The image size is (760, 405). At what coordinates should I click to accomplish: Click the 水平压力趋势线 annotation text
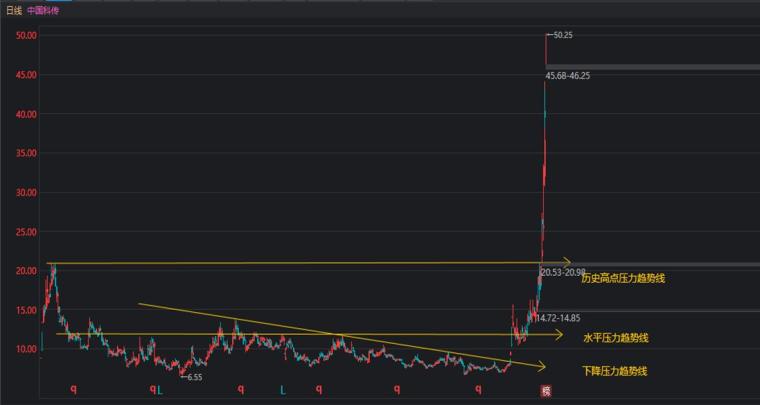point(616,338)
